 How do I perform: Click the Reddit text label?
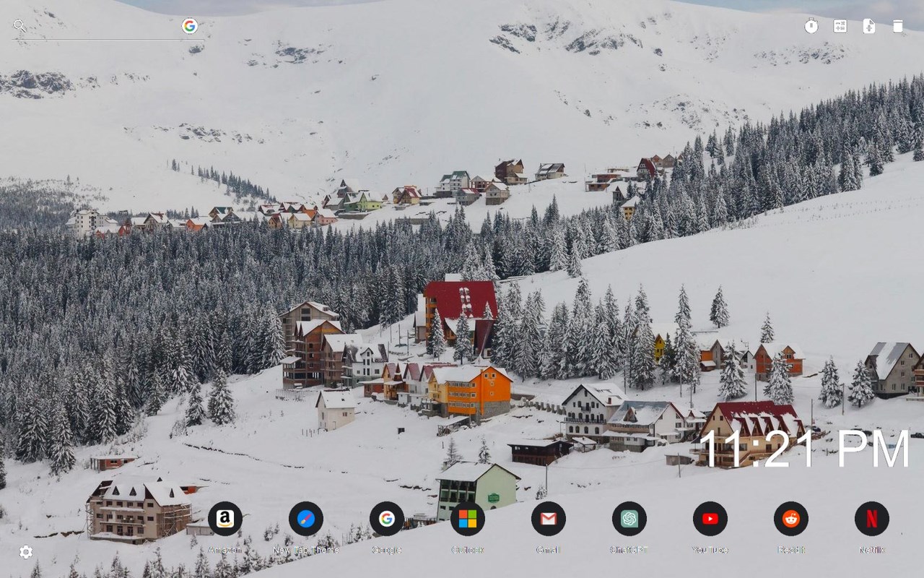tap(791, 549)
